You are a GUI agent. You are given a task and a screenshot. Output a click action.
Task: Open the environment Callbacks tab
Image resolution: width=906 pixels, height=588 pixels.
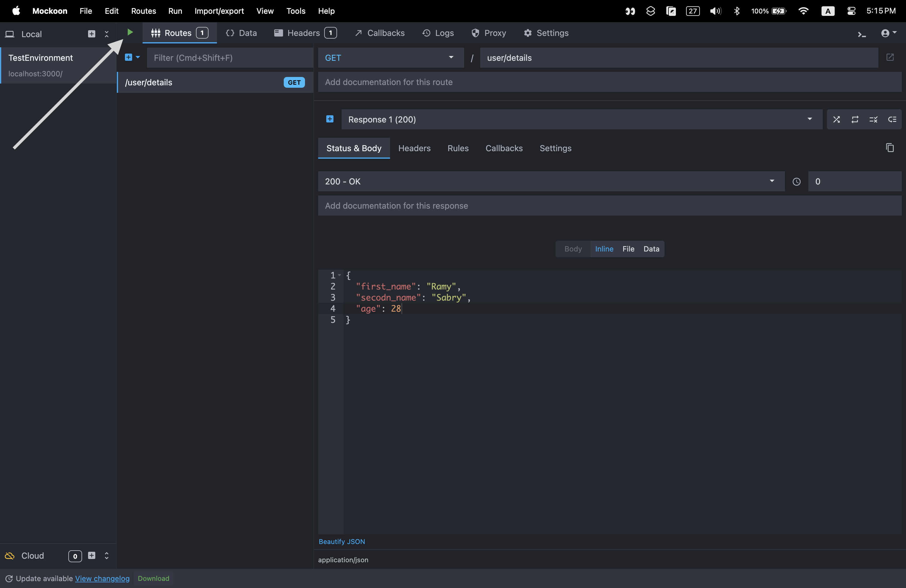pos(380,33)
